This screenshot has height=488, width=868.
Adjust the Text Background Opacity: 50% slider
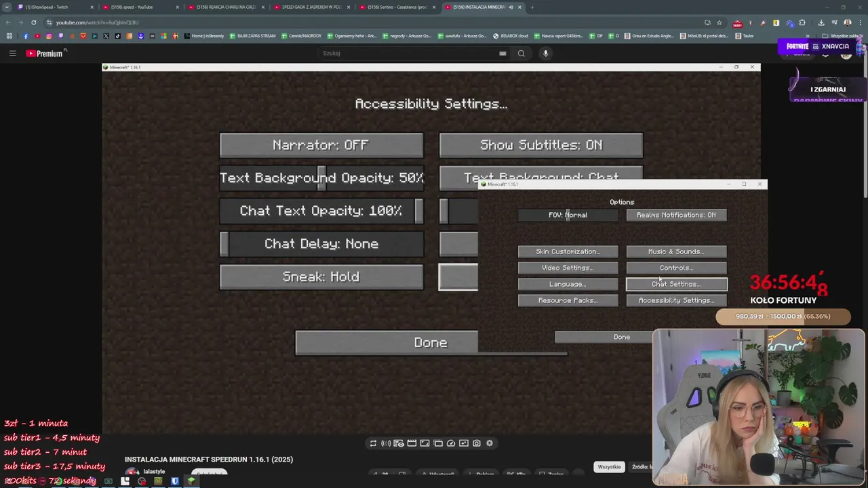pos(321,178)
